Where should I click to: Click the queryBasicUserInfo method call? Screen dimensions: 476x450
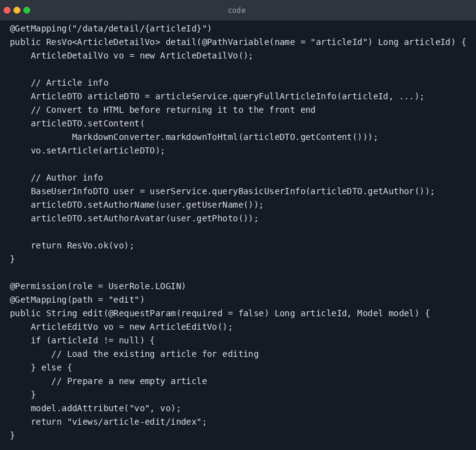click(x=259, y=191)
